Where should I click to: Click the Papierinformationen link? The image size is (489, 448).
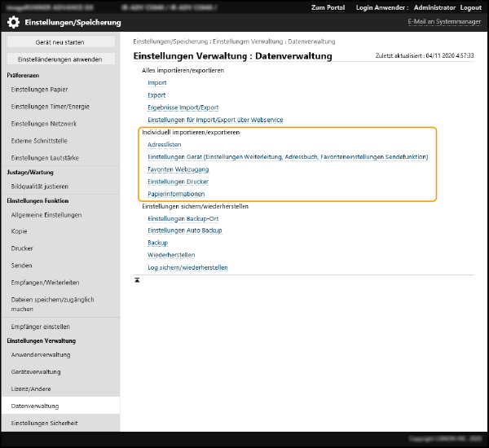pyautogui.click(x=176, y=194)
